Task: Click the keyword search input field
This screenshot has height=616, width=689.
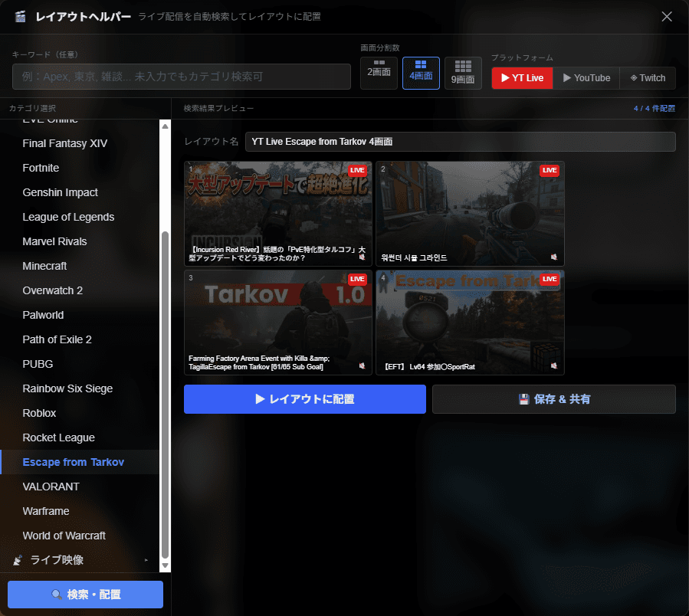Action: pyautogui.click(x=182, y=77)
